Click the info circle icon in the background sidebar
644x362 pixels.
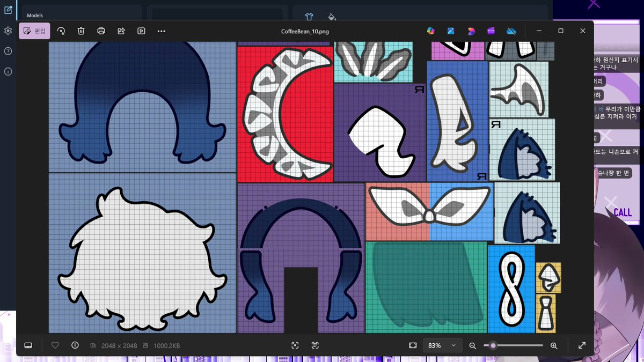[8, 71]
